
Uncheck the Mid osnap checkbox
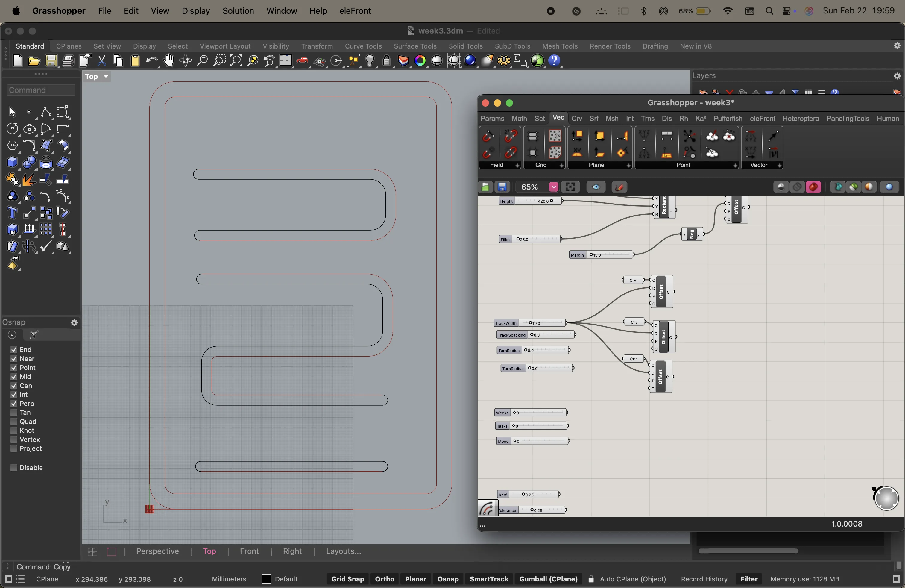coord(14,377)
